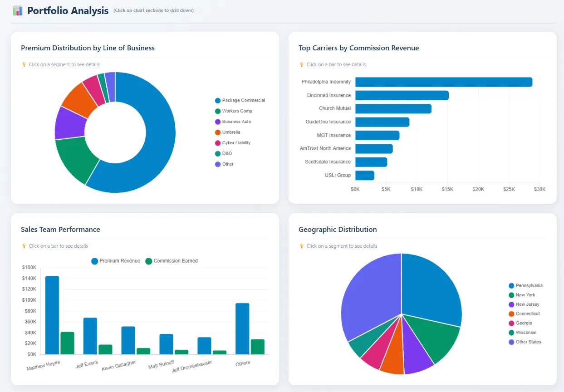
Task: Click Matthew Hayes' blue Premium Revenue bar
Action: point(52,315)
